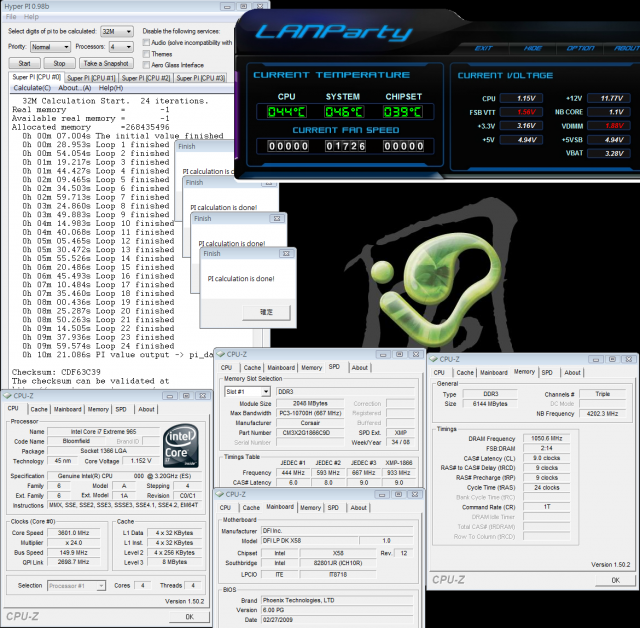641x628 pixels.
Task: Open SPD tab in CPU-Z Mainboard window
Action: (333, 507)
